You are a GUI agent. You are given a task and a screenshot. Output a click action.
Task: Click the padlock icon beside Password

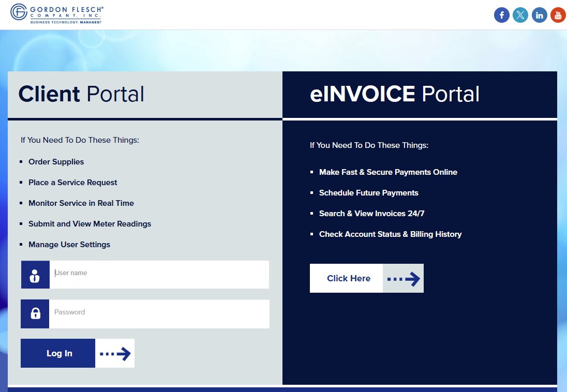[35, 314]
